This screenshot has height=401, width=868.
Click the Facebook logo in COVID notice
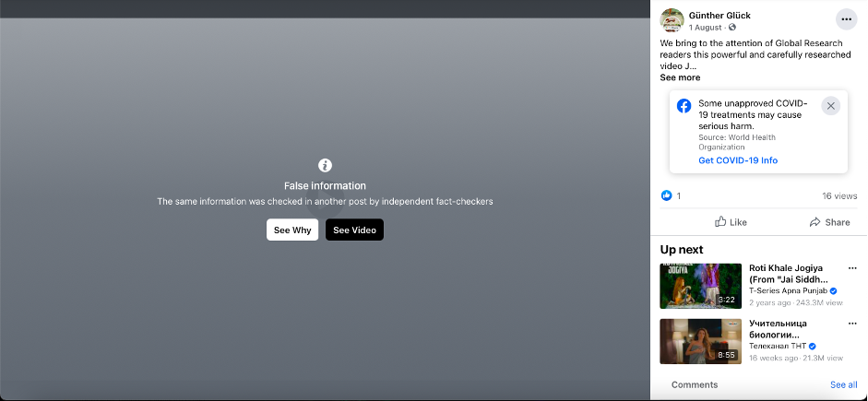pos(684,106)
